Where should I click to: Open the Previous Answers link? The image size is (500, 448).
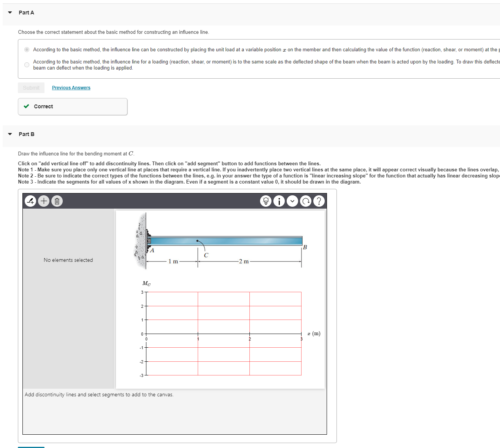[x=71, y=88]
